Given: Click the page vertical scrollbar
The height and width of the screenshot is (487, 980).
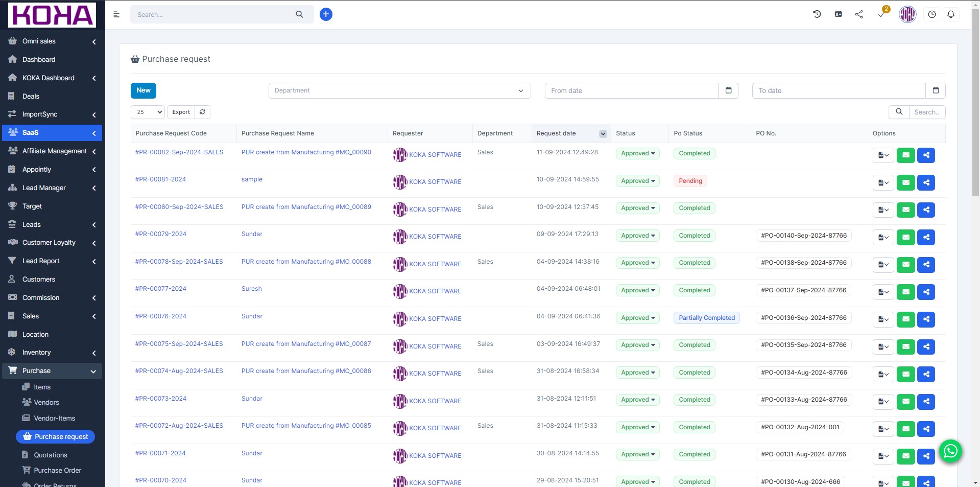Looking at the screenshot, I should (x=975, y=102).
